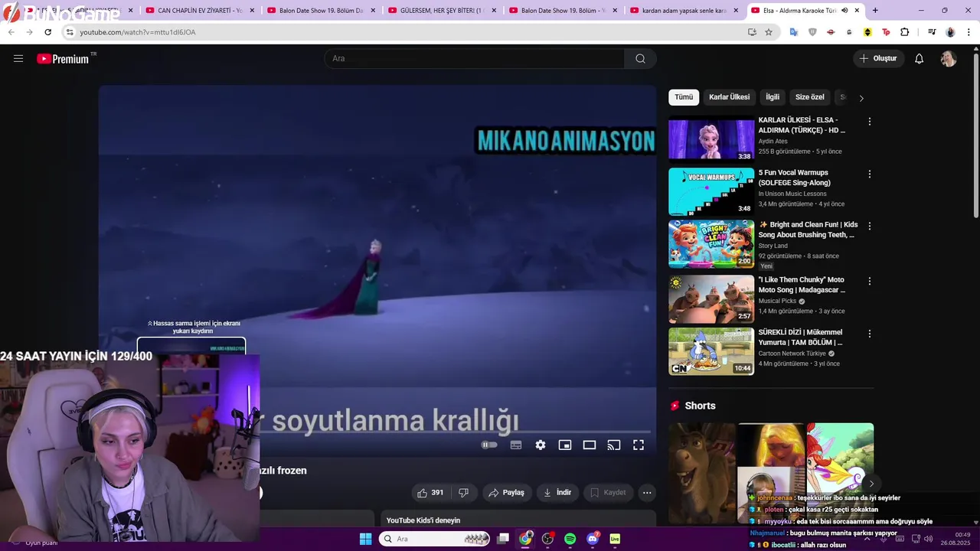Click the browser address bar URL
The width and height of the screenshot is (980, 551).
tap(138, 32)
